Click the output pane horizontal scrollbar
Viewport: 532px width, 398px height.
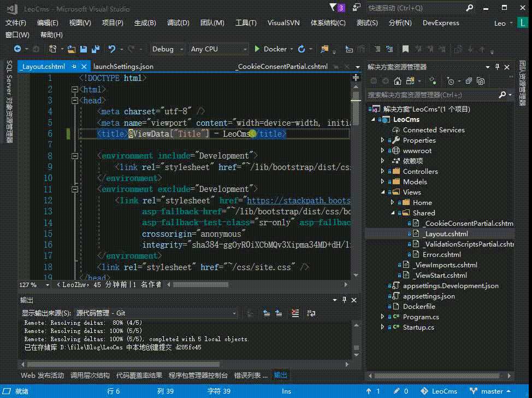point(123,365)
